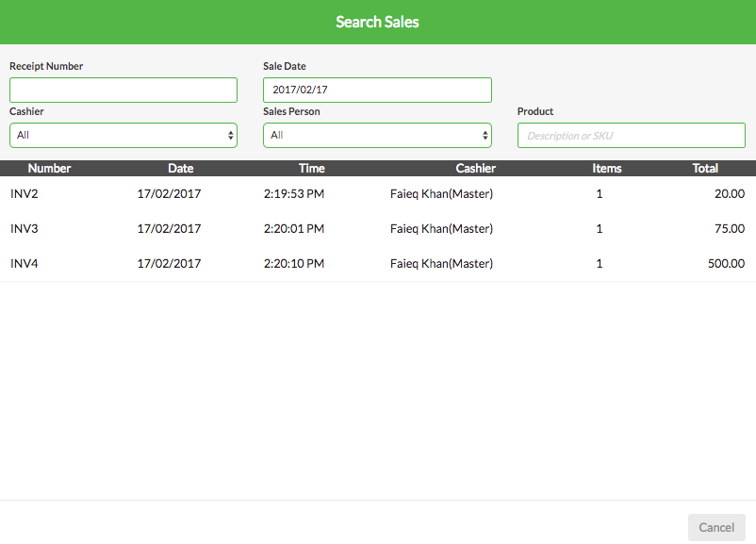Click the Sales Person dropdown arrow stepper
Image resolution: width=756 pixels, height=544 pixels.
[485, 136]
